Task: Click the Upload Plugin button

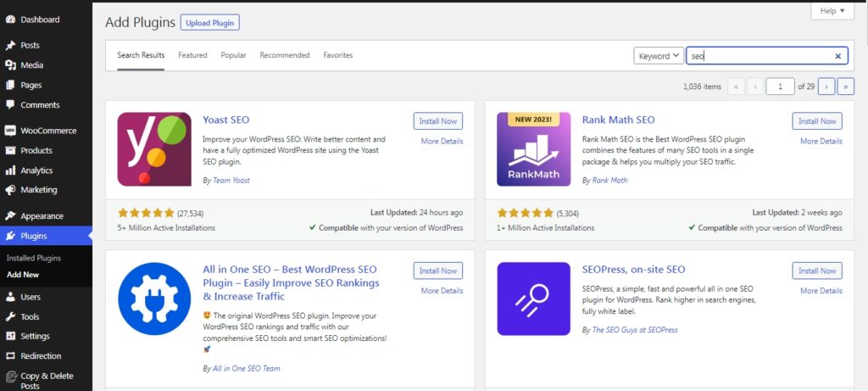Action: click(210, 23)
